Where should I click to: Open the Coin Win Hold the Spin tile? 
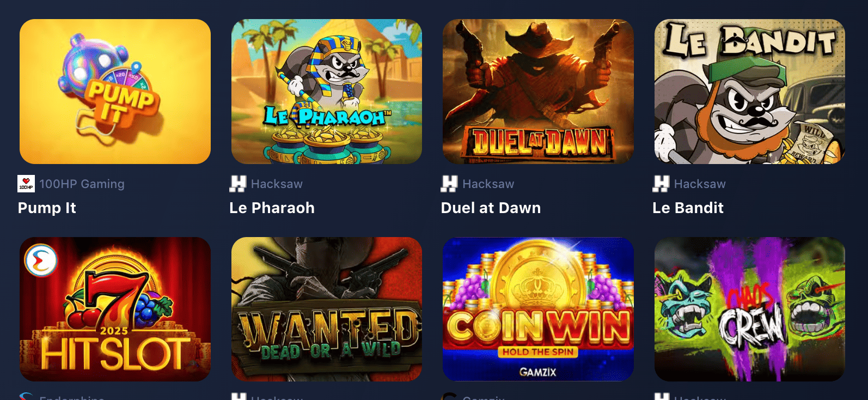pyautogui.click(x=538, y=309)
